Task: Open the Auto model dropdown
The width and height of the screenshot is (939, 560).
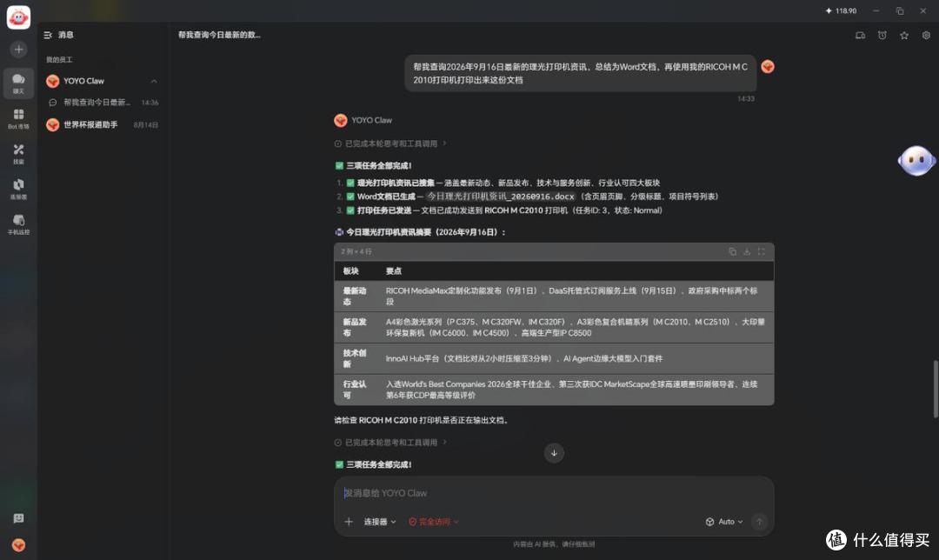Action: 724,522
